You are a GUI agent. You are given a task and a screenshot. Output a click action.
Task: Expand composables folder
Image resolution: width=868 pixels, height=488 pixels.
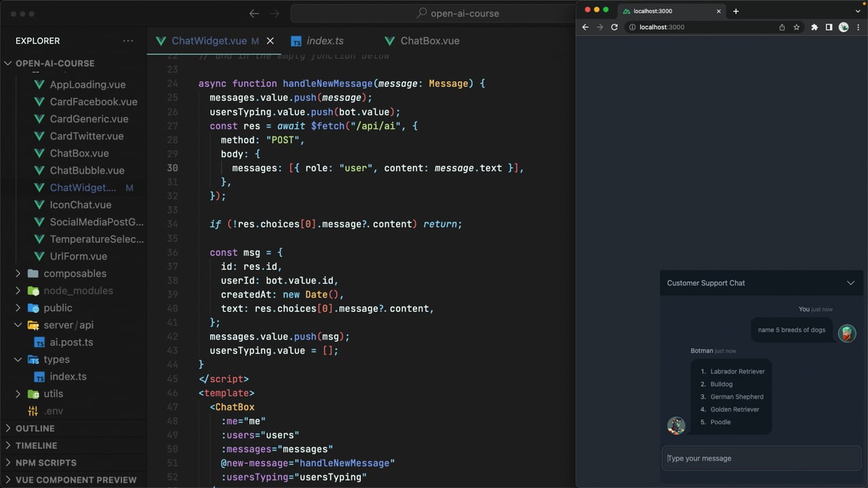pos(75,273)
